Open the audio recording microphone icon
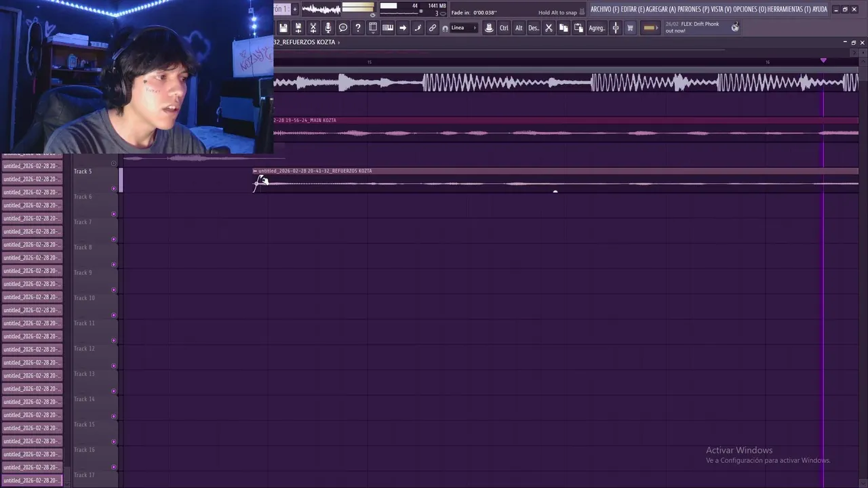Screen dimensions: 868x488 (328, 28)
